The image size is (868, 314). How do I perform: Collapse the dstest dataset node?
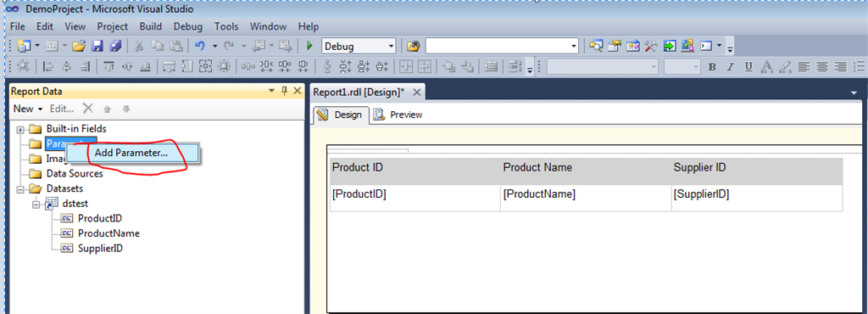[36, 204]
